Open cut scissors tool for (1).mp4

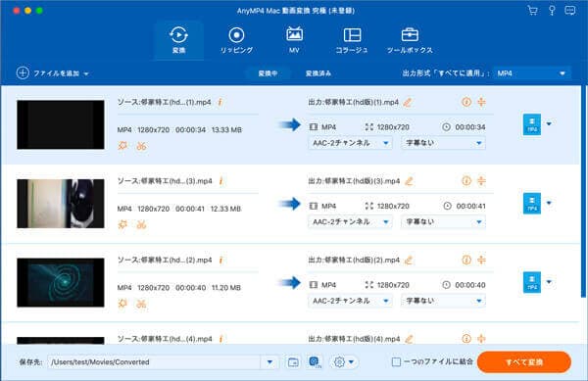tap(141, 146)
